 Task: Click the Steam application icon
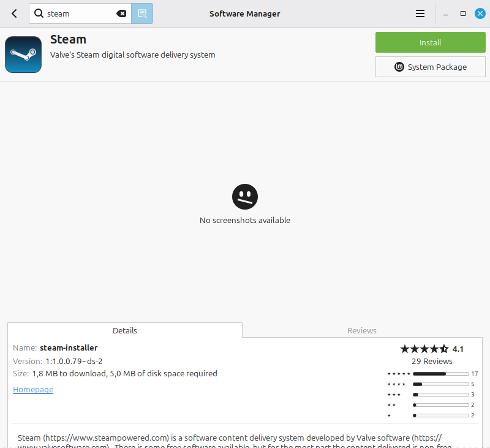click(23, 55)
